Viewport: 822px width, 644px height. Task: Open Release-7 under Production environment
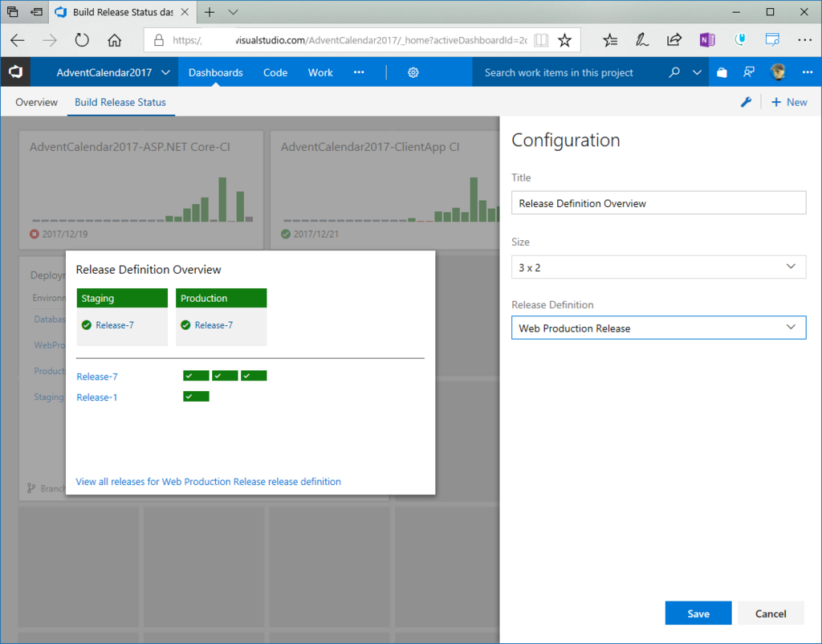click(214, 325)
